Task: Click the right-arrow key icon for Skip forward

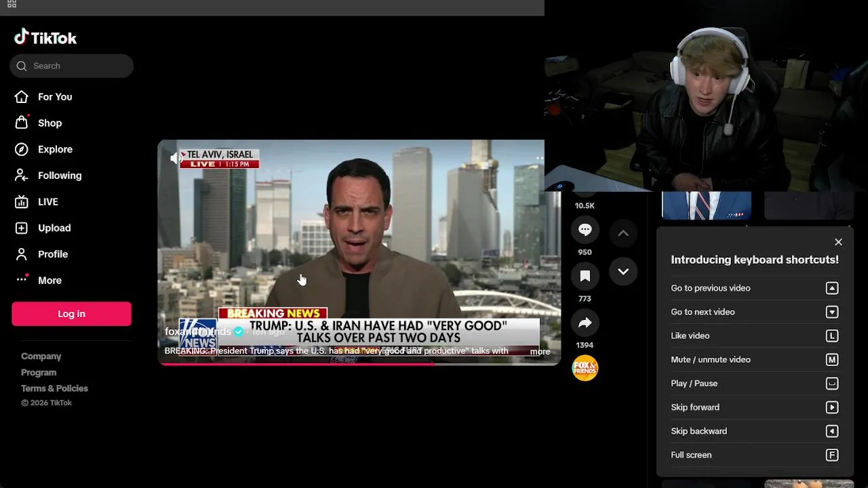Action: (832, 407)
